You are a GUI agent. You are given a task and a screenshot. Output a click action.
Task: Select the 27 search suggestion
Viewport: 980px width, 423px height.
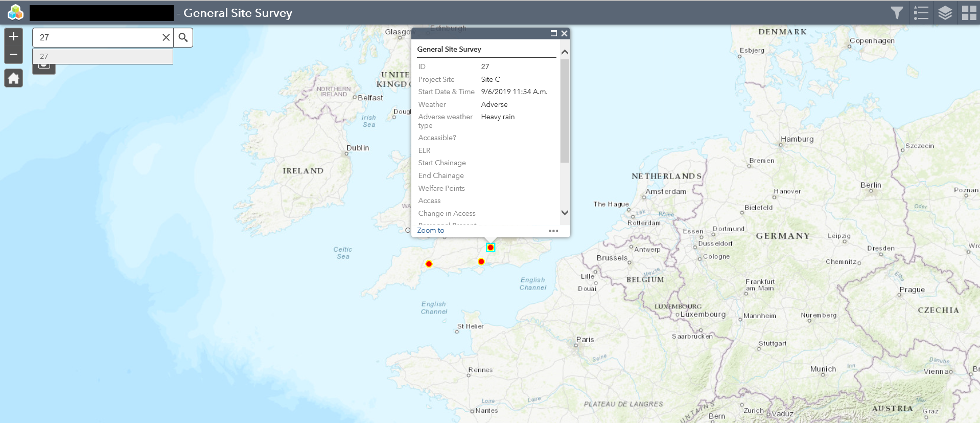103,56
